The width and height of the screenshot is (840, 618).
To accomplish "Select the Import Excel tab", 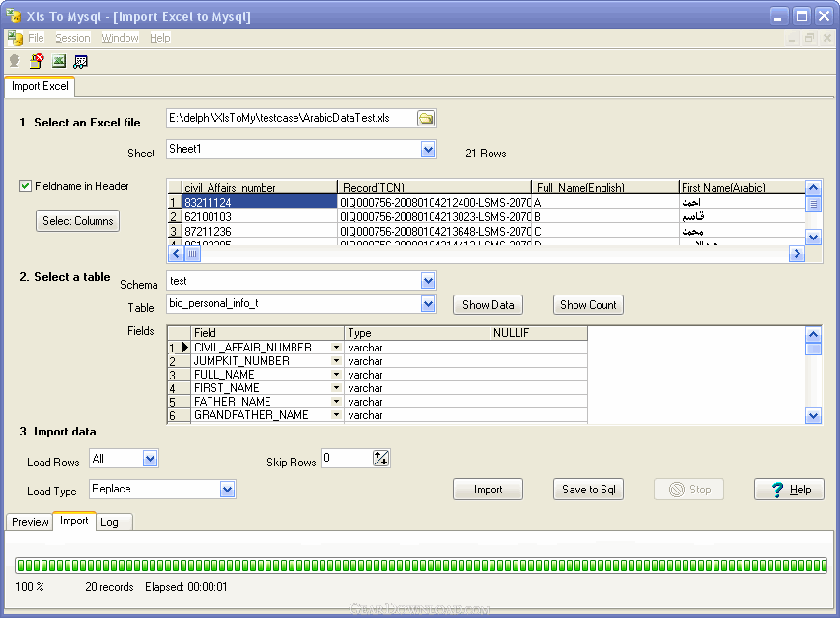I will click(40, 86).
